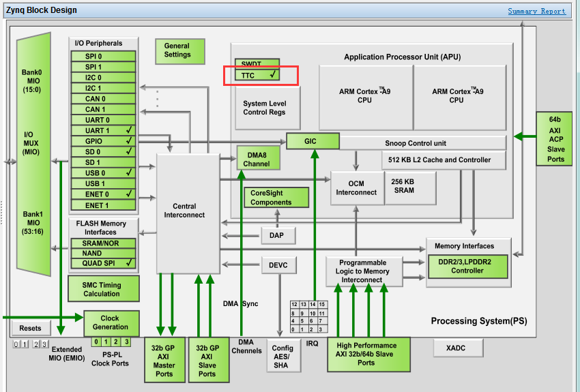
Task: Select the SWDT block
Action: coord(257,63)
